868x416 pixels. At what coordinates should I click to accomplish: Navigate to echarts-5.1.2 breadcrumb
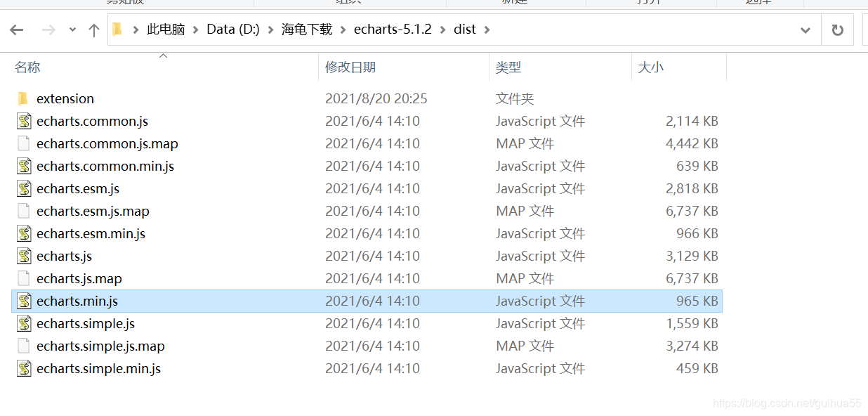(393, 30)
